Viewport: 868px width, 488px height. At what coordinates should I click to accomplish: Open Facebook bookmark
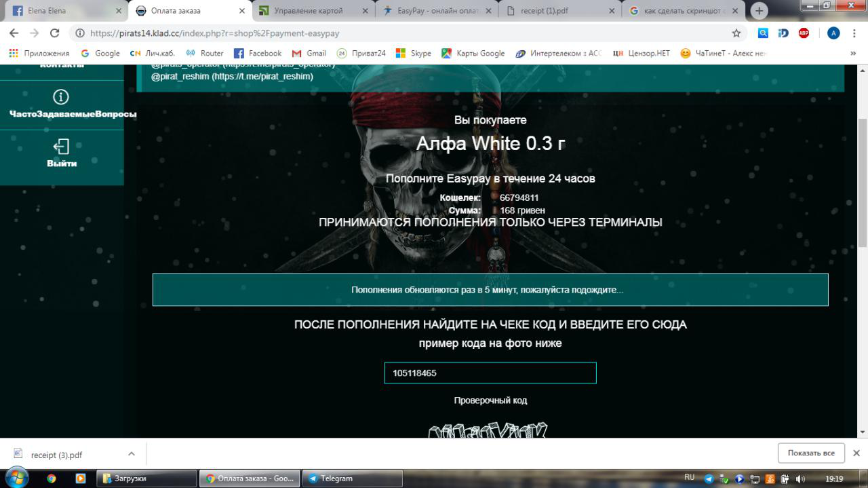[x=258, y=53]
